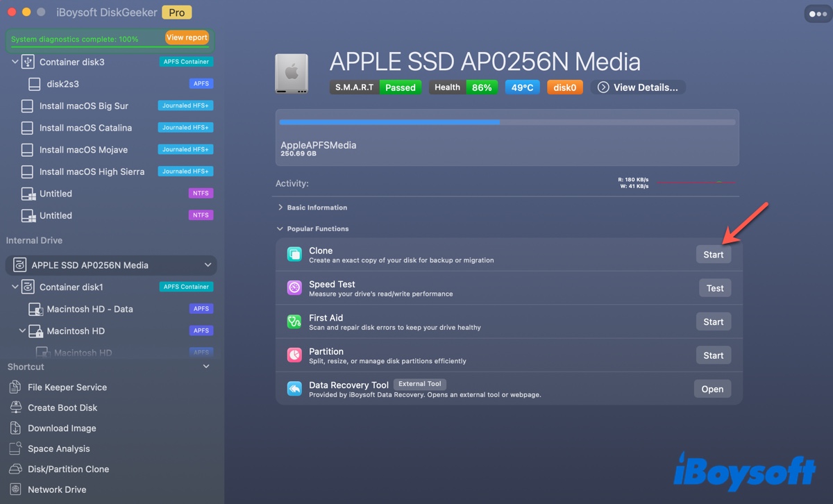Select Create Boot Disk shortcut
The image size is (833, 504).
click(x=62, y=408)
